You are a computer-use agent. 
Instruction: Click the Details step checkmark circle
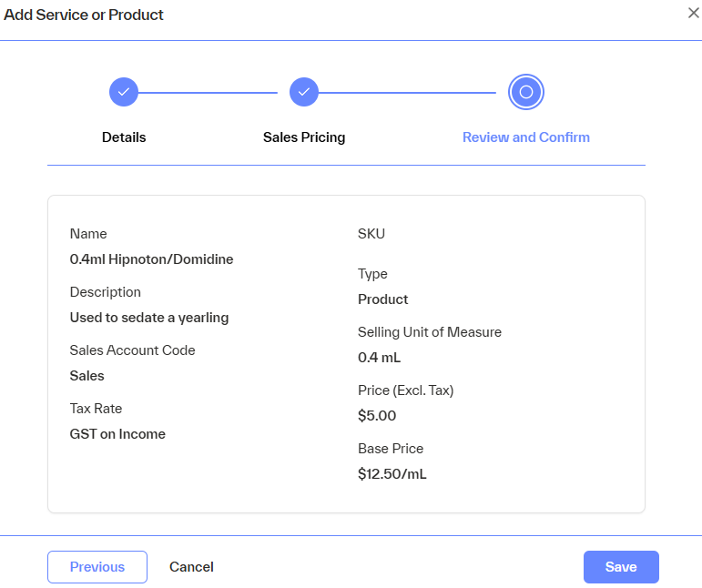[x=124, y=92]
